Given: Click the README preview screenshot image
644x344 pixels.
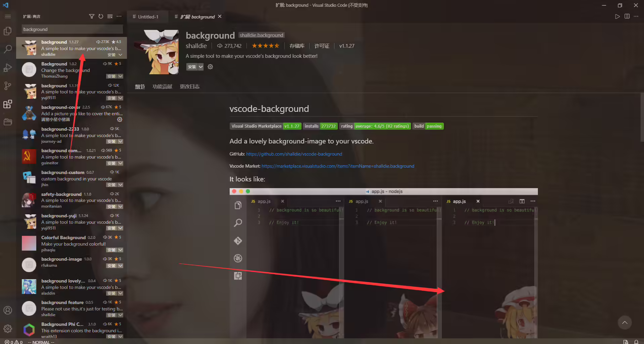Looking at the screenshot, I should click(383, 263).
